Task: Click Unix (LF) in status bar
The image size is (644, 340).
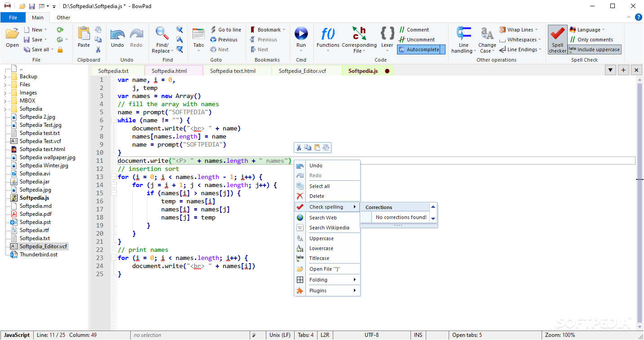Action: (280, 335)
